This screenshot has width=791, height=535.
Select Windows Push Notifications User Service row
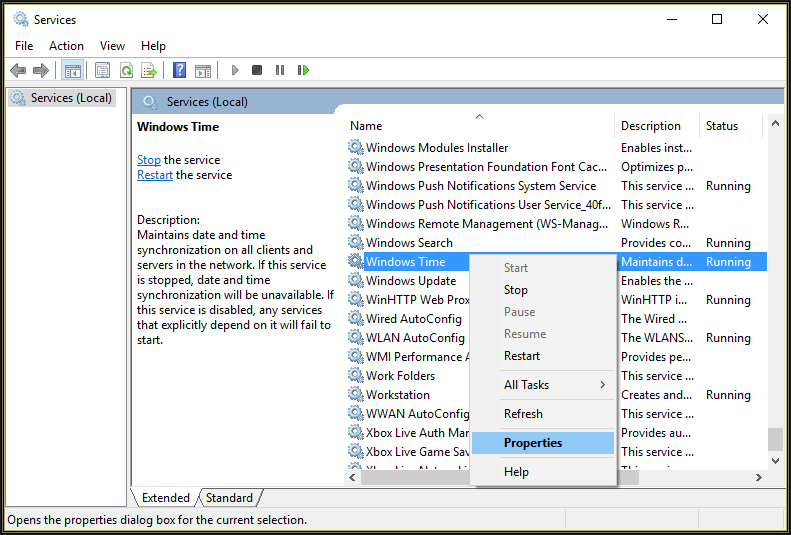[x=557, y=205]
